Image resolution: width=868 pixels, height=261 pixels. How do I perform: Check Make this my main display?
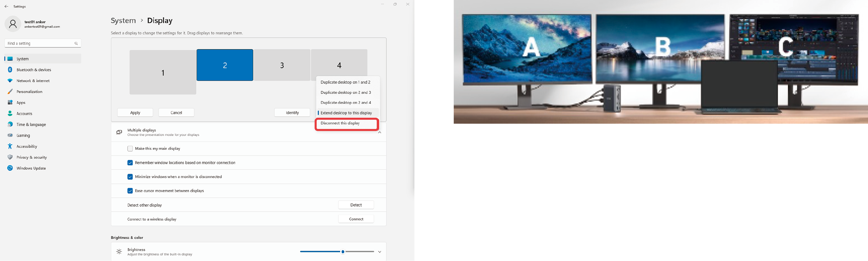click(x=130, y=149)
